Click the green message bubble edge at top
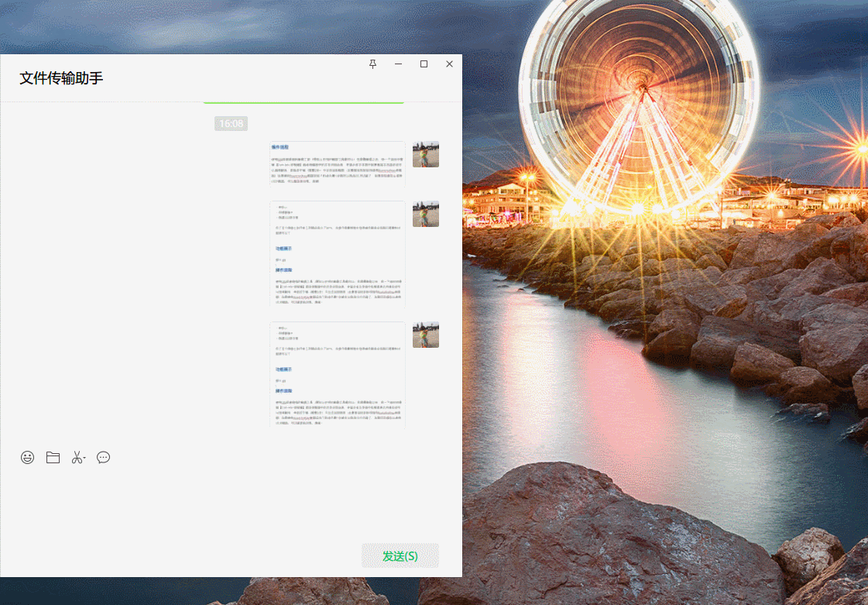The image size is (868, 605). click(x=303, y=102)
